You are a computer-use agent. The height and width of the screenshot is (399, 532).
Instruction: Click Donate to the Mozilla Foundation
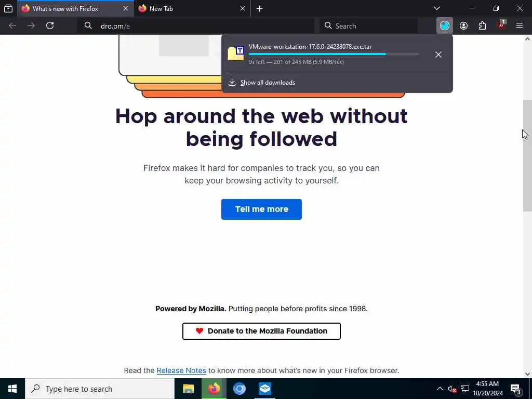tap(261, 331)
